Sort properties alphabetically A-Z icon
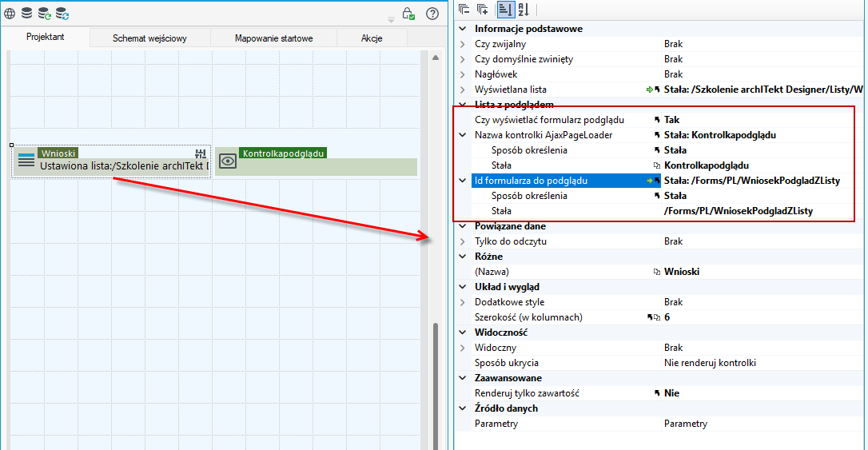The width and height of the screenshot is (868, 450). [x=524, y=9]
